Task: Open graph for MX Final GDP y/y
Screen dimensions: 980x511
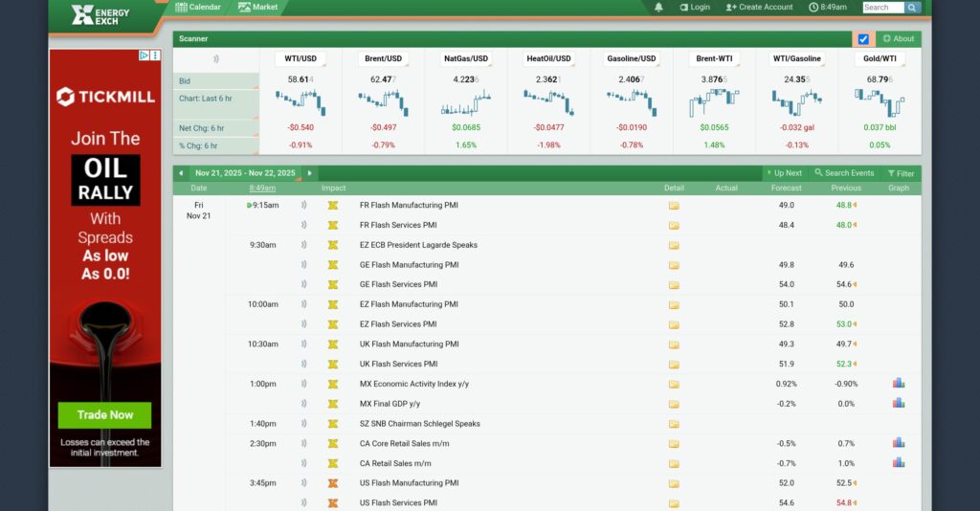Action: click(899, 403)
